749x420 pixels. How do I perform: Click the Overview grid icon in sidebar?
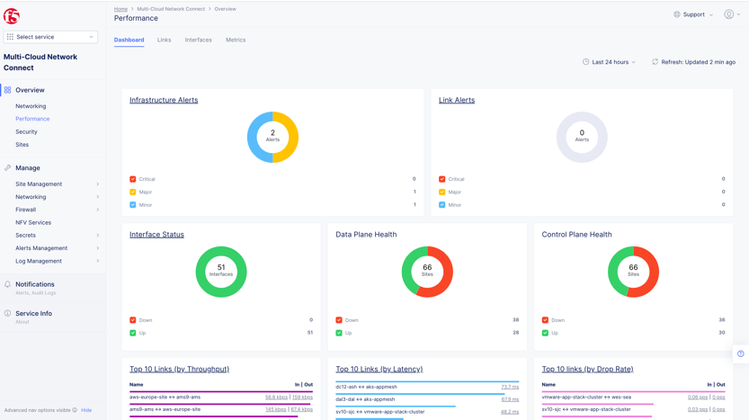[8, 90]
